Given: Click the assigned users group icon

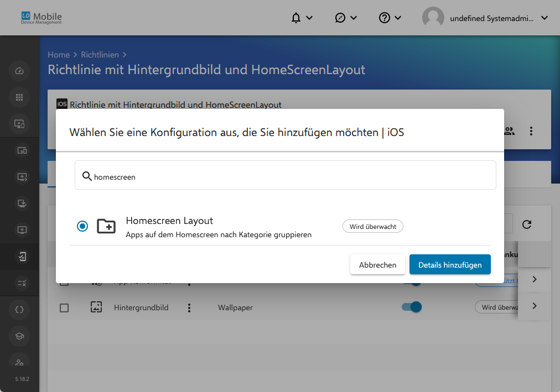Looking at the screenshot, I should coord(509,131).
